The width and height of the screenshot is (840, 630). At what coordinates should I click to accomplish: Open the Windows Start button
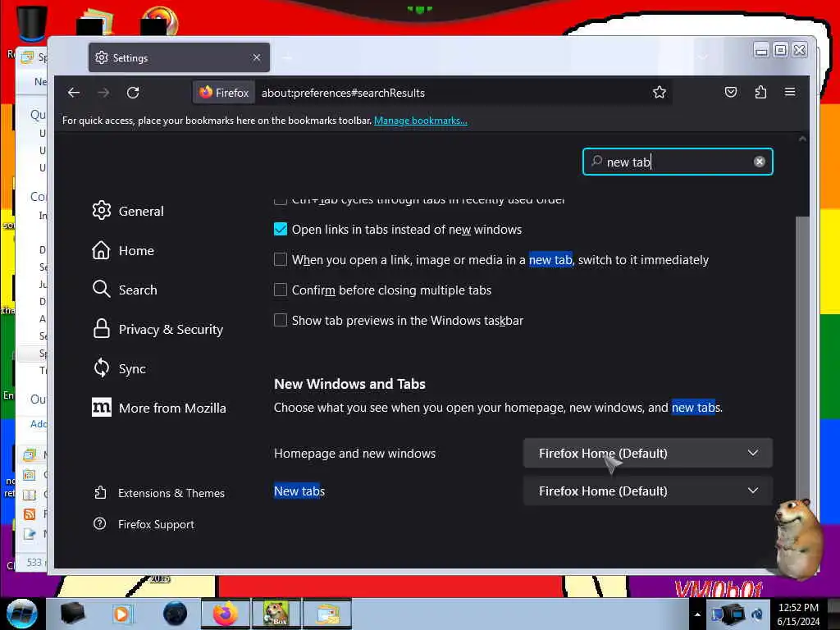click(x=21, y=614)
